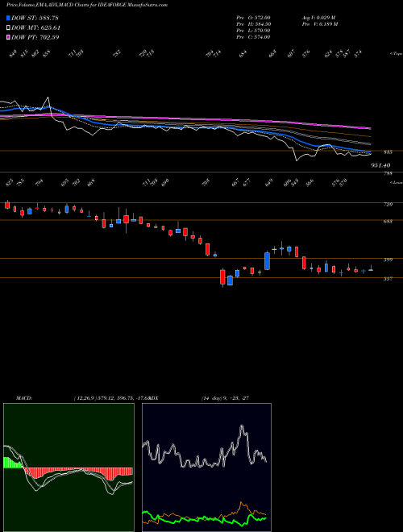This screenshot has width=403, height=532.
Task: Click the 729 price level label
Action: point(388,204)
